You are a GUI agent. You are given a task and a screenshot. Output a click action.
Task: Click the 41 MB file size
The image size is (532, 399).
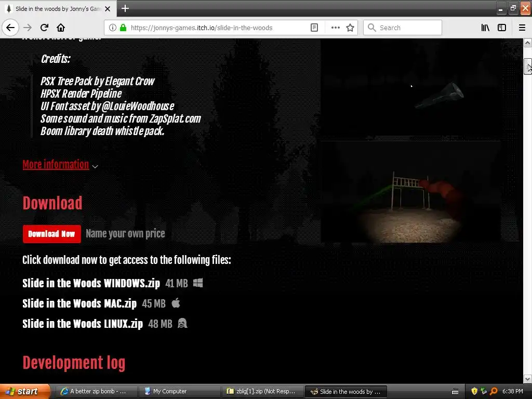(177, 283)
